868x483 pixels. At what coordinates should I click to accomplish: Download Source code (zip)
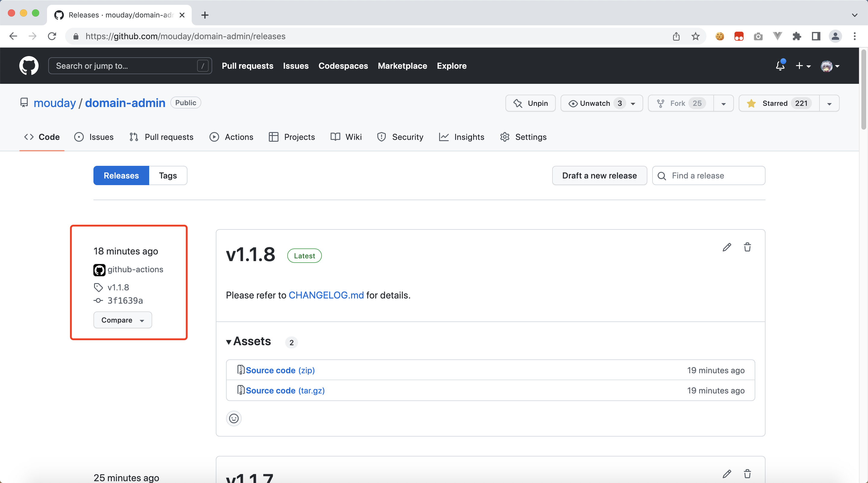(x=280, y=370)
